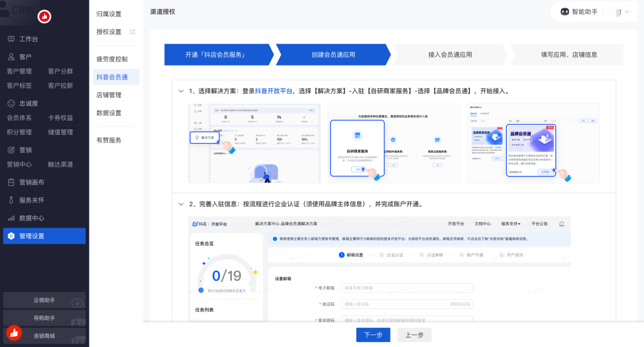Open the 自研商家服务 tutorial screenshot
644x347 pixels.
[394, 143]
